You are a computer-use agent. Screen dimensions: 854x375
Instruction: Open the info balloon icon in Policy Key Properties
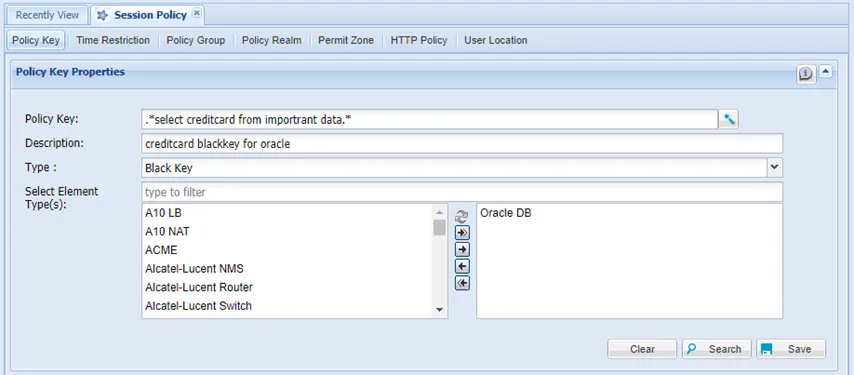[806, 73]
